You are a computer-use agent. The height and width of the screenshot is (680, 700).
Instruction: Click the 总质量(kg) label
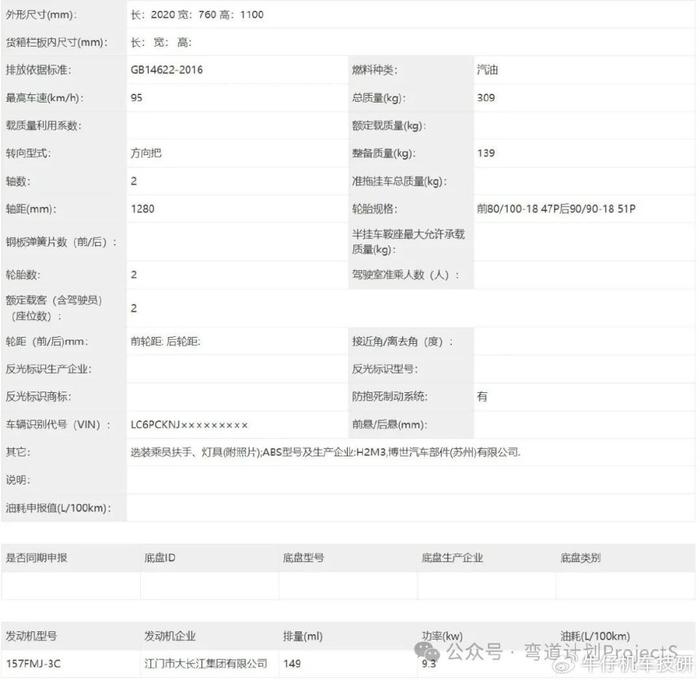[x=379, y=98]
